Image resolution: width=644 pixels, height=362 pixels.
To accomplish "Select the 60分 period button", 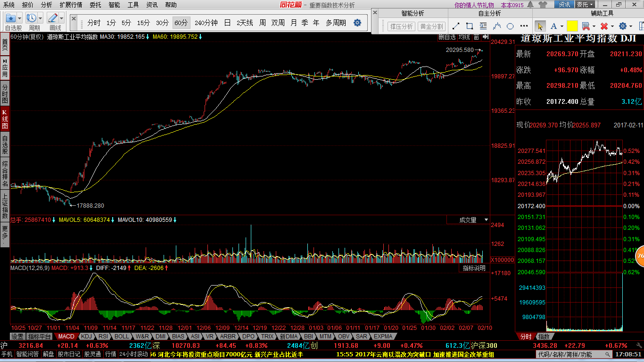I will click(181, 23).
